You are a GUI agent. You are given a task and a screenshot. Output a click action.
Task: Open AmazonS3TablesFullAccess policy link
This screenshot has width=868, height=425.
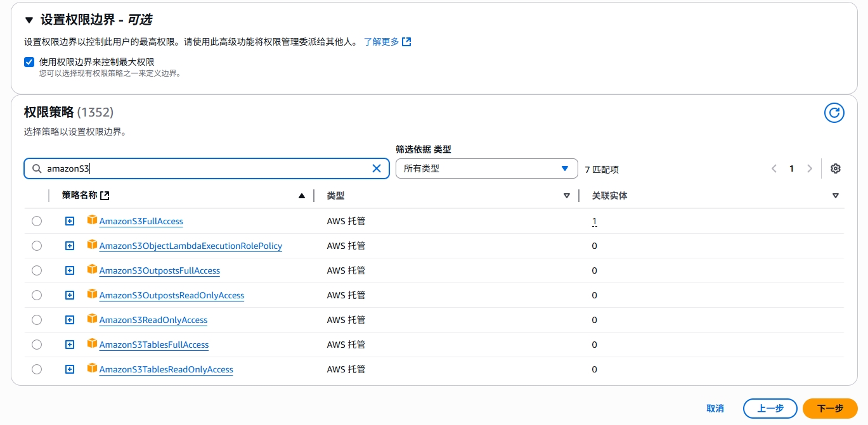pyautogui.click(x=154, y=345)
